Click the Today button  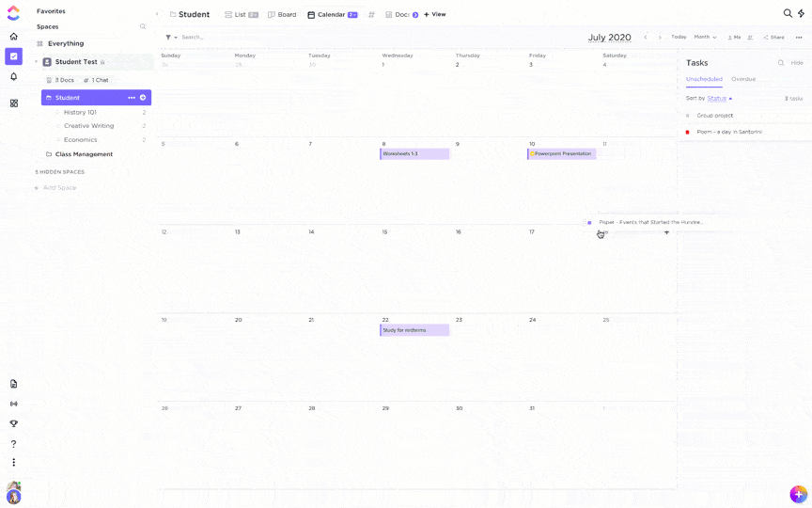coord(679,38)
